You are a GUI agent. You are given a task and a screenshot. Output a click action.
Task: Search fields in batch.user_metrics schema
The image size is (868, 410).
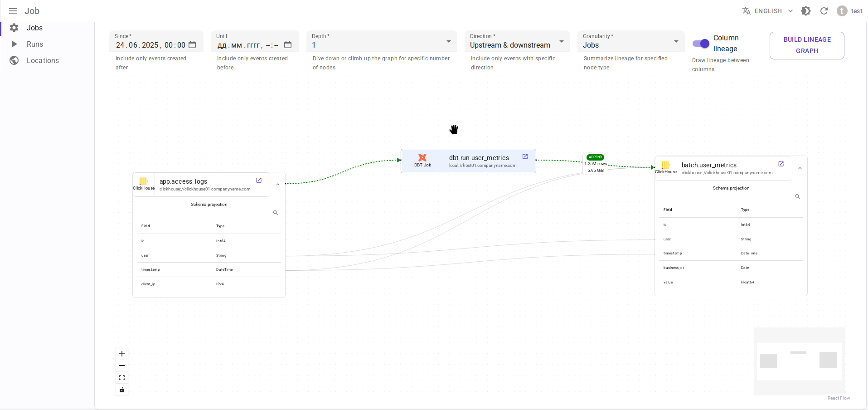tap(798, 196)
